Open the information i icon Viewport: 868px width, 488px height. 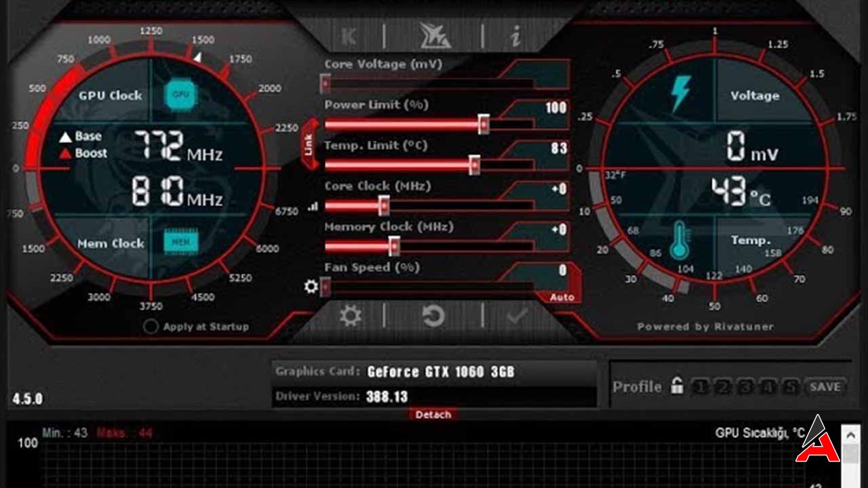click(x=516, y=36)
